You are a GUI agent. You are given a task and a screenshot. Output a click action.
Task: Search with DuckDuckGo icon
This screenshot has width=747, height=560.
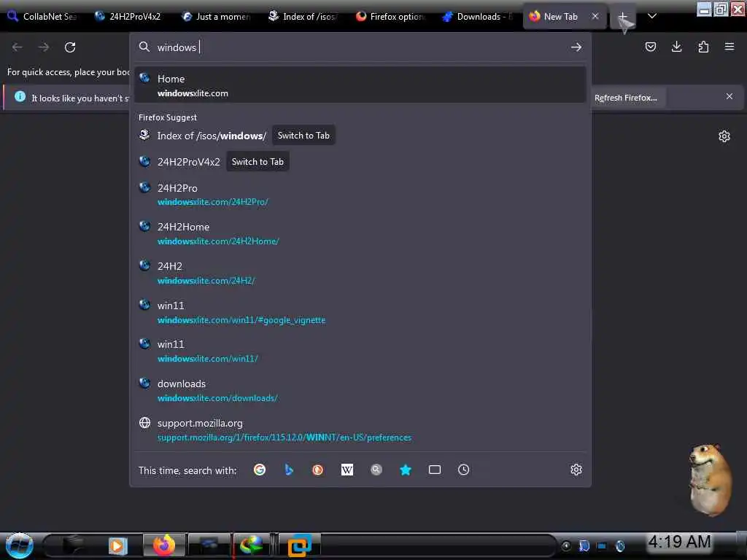(318, 470)
